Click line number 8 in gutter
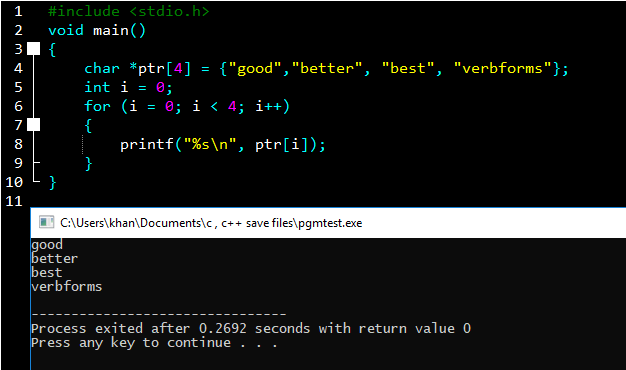Viewport: 626px width, 370px height. 18,144
